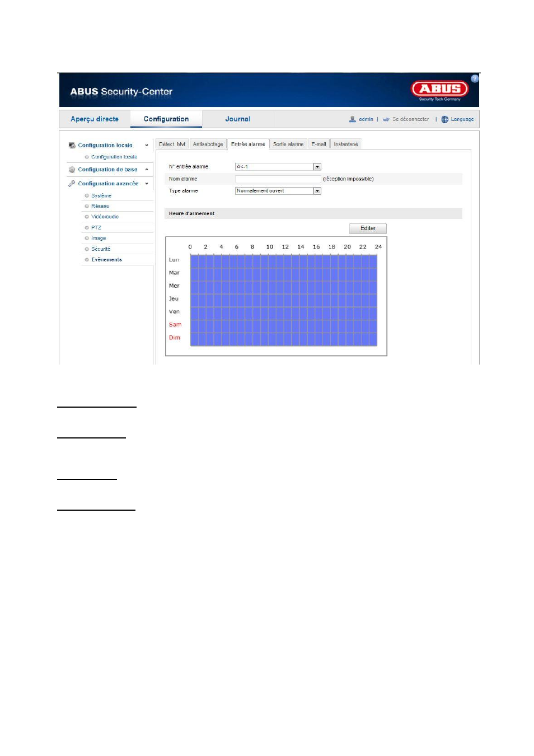Click the Editer button
The width and height of the screenshot is (534, 756).
(x=368, y=228)
